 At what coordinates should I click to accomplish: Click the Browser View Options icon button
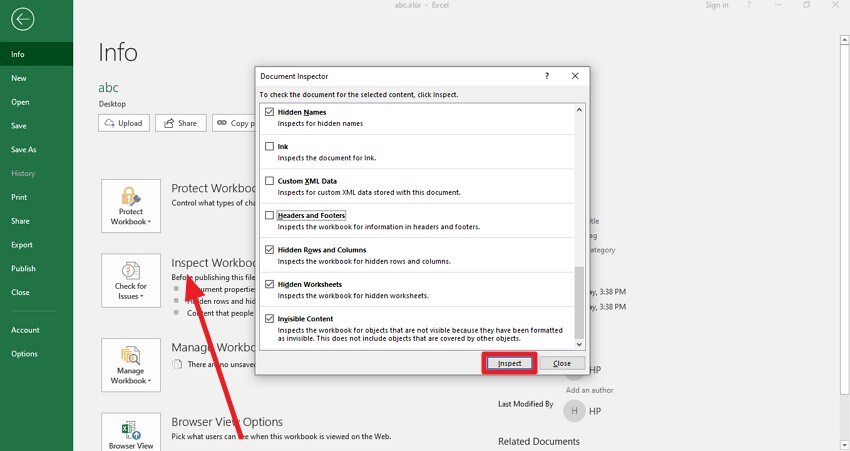click(131, 432)
